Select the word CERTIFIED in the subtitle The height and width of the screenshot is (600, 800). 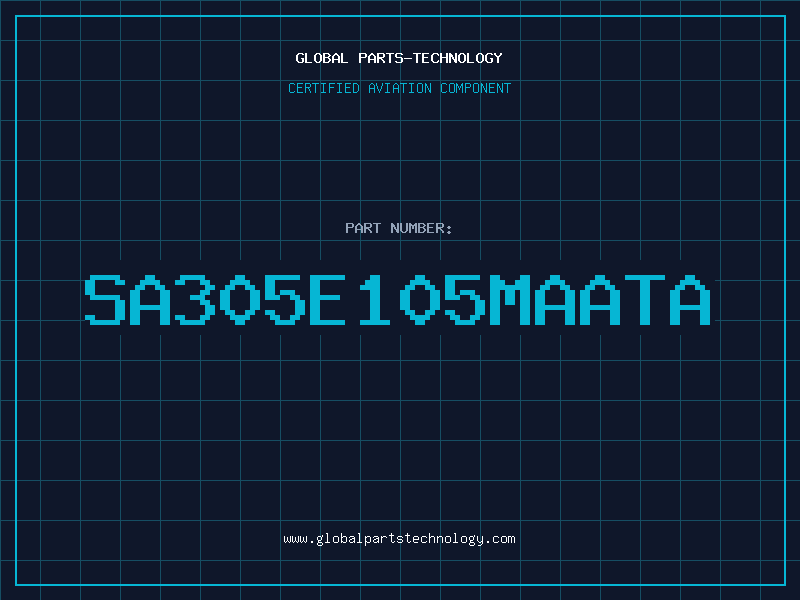tap(324, 89)
